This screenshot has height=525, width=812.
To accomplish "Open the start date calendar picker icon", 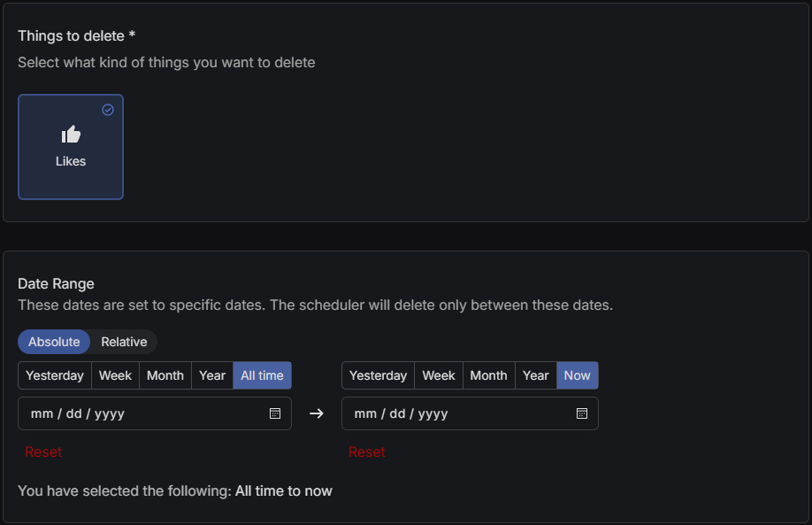I will tap(275, 413).
